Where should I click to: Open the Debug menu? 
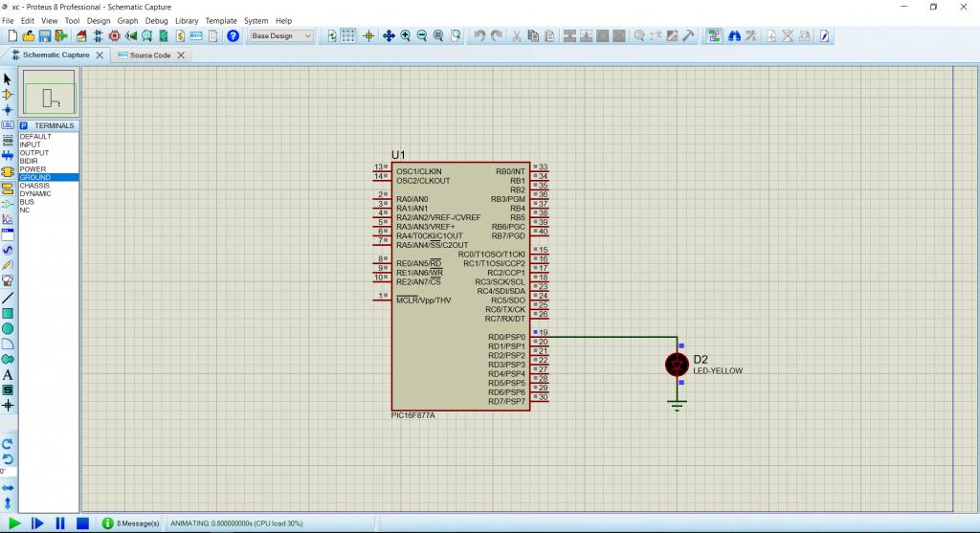point(156,21)
